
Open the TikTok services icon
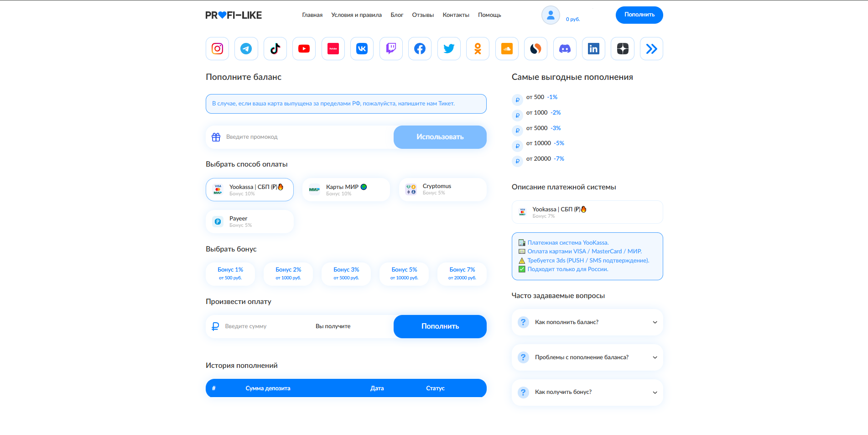275,49
